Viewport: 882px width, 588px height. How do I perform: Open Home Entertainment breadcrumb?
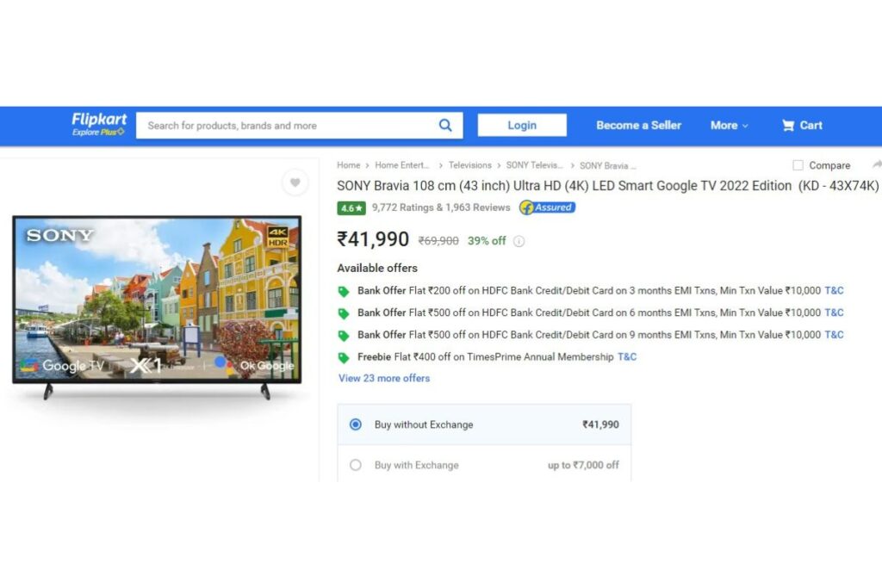point(401,165)
